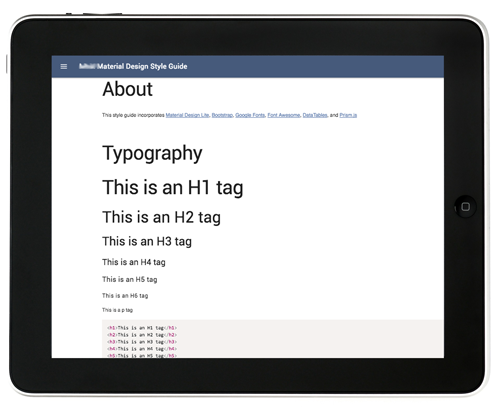Open the DataTables link
This screenshot has width=500, height=409.
coord(315,115)
